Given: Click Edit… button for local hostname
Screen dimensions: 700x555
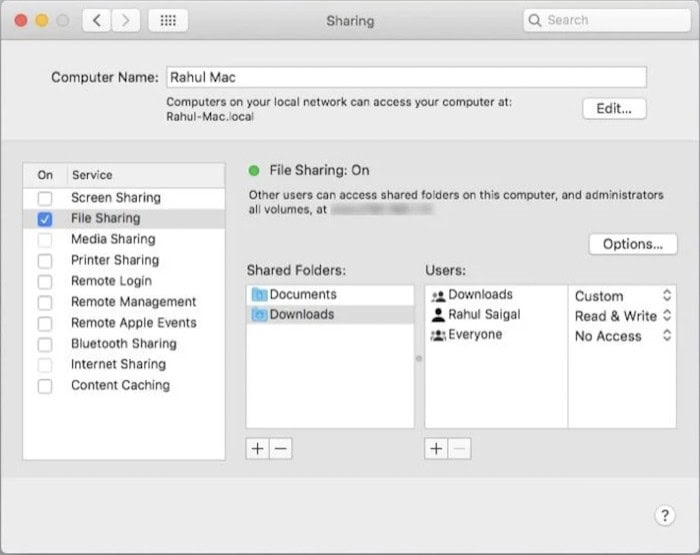Looking at the screenshot, I should tap(614, 108).
